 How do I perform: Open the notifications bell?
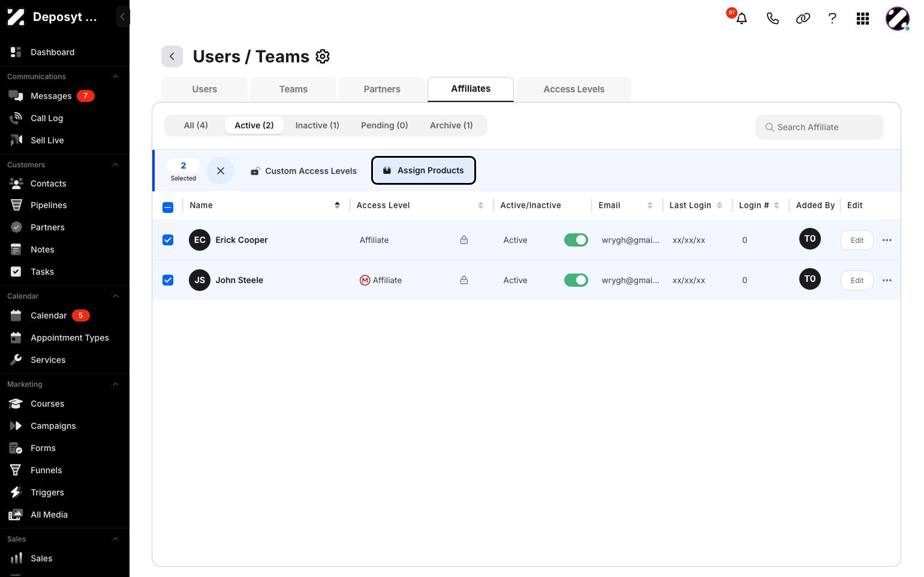[x=742, y=19]
